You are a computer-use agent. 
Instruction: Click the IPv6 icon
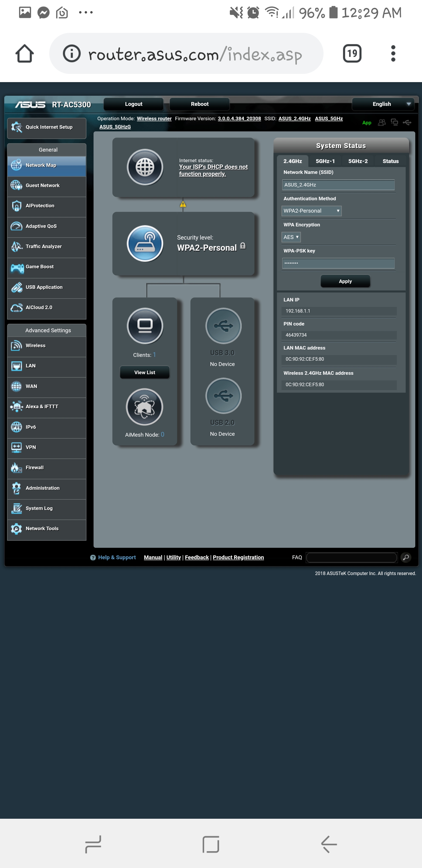16,427
